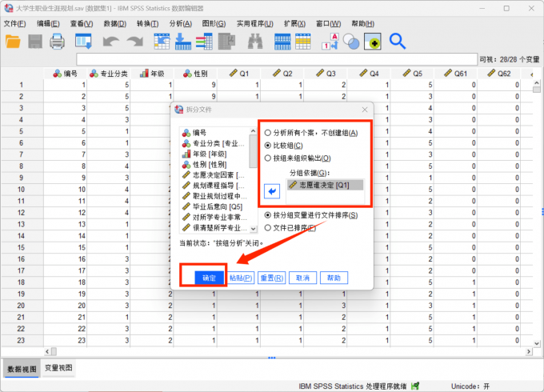Click the binoculars Find icon
Screen dimensions: 544x392
[x=255, y=42]
